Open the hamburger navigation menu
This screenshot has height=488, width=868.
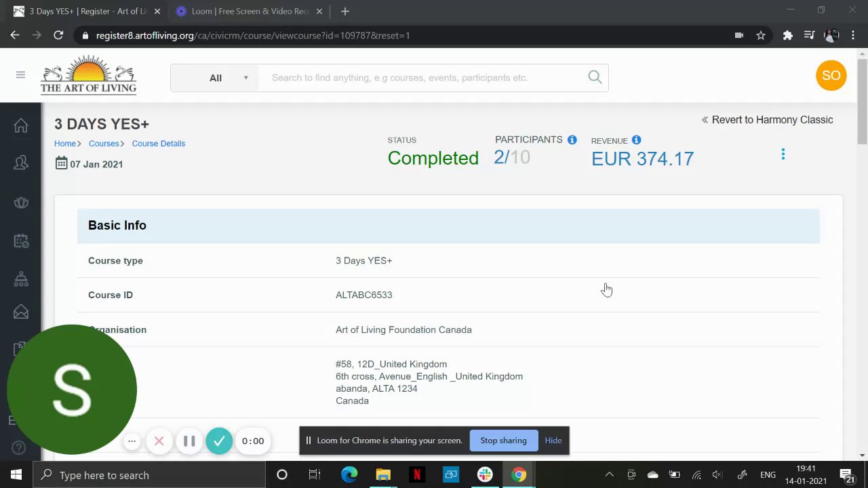click(x=20, y=75)
